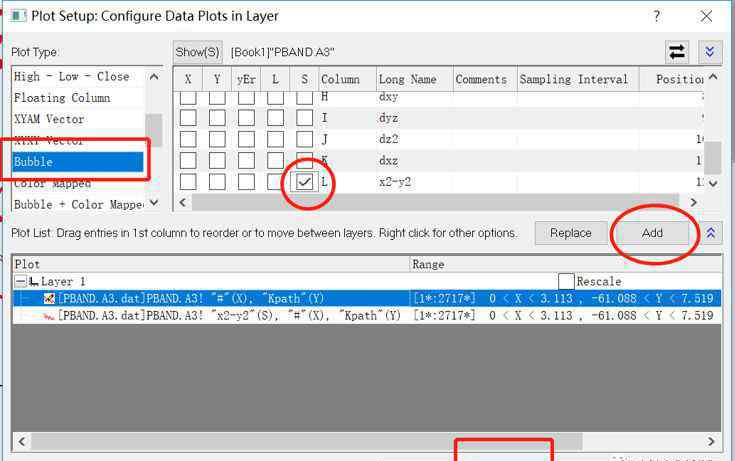Viewport: 735px width, 461px height.
Task: Enable the Rescale checkbox for Layer 1
Action: 566,282
